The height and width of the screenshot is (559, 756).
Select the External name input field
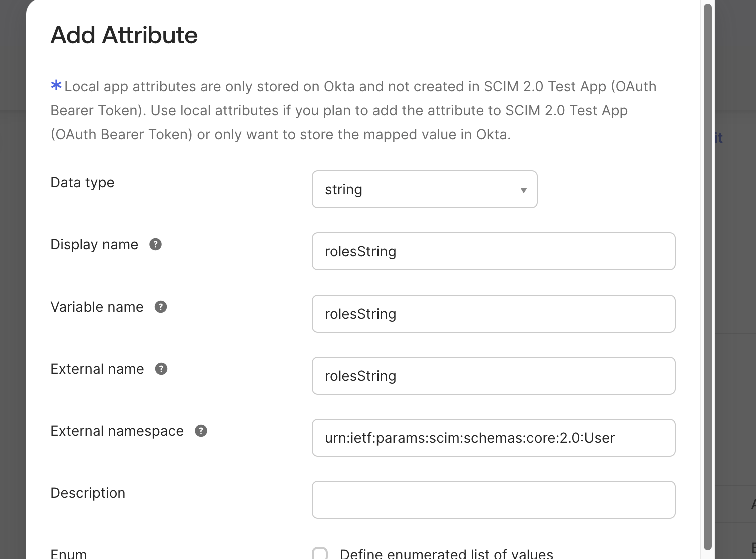493,376
